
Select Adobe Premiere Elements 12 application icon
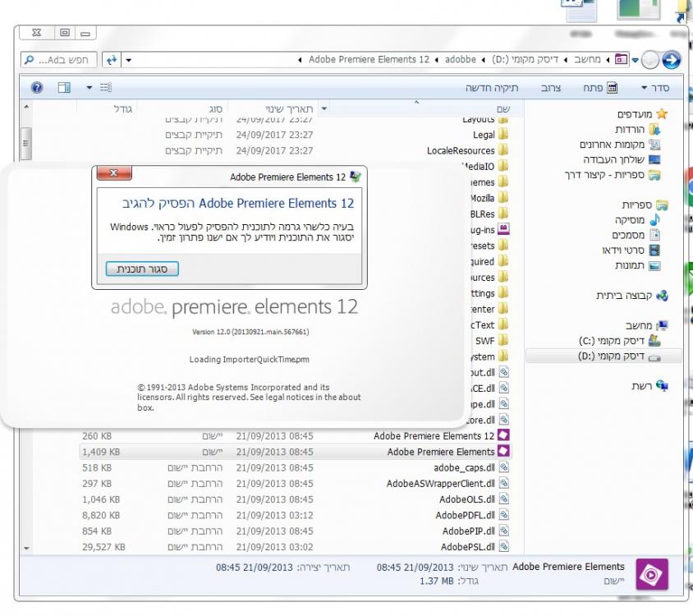tap(503, 435)
